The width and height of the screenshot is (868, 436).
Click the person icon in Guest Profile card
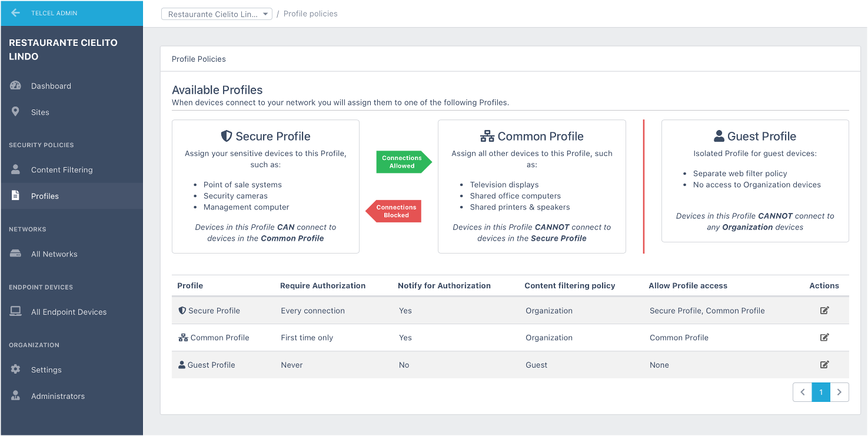(719, 136)
